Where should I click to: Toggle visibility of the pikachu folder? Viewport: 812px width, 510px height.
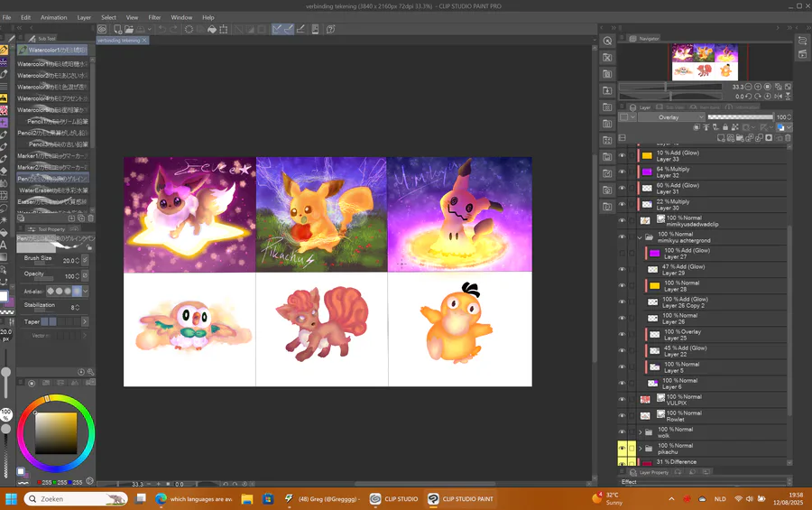pyautogui.click(x=622, y=449)
